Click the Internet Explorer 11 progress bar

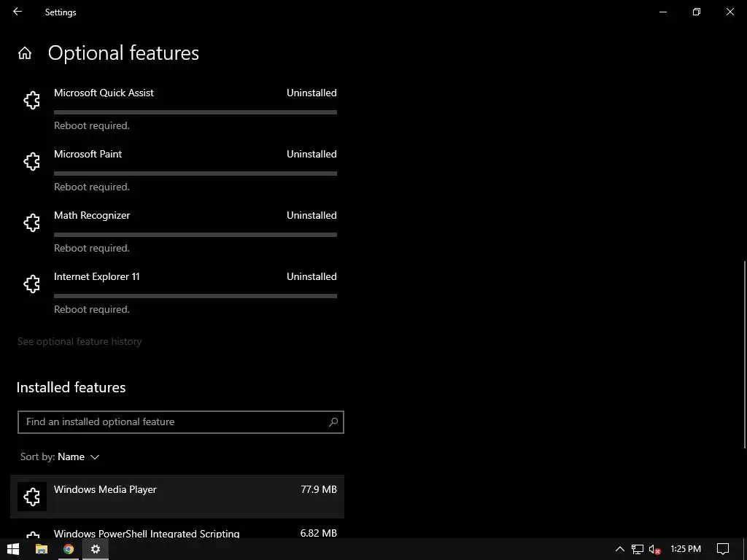196,296
